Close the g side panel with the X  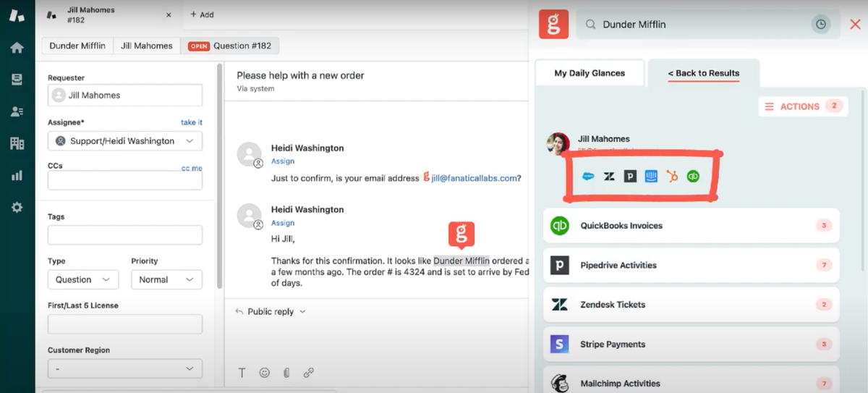coord(855,25)
